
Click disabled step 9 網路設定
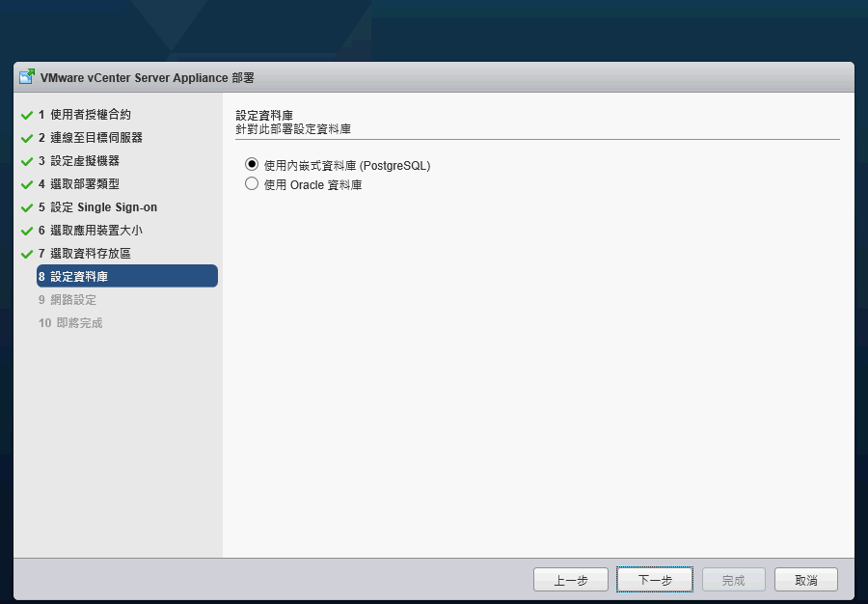(68, 300)
